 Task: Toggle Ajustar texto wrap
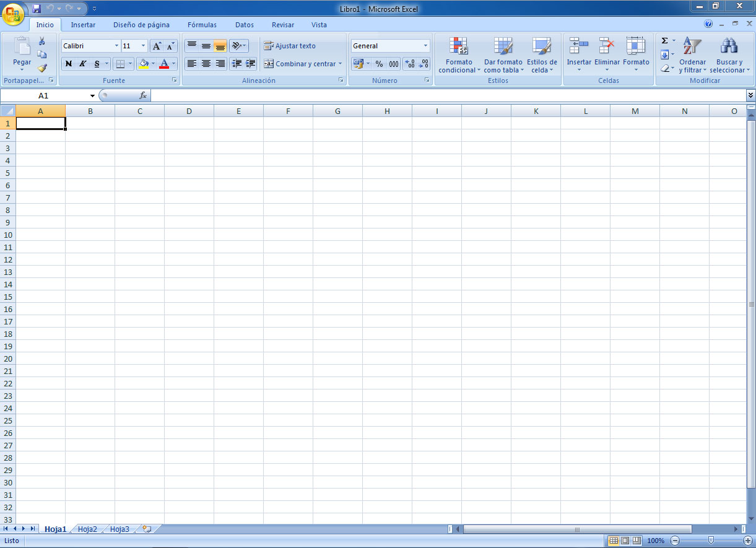coord(290,46)
